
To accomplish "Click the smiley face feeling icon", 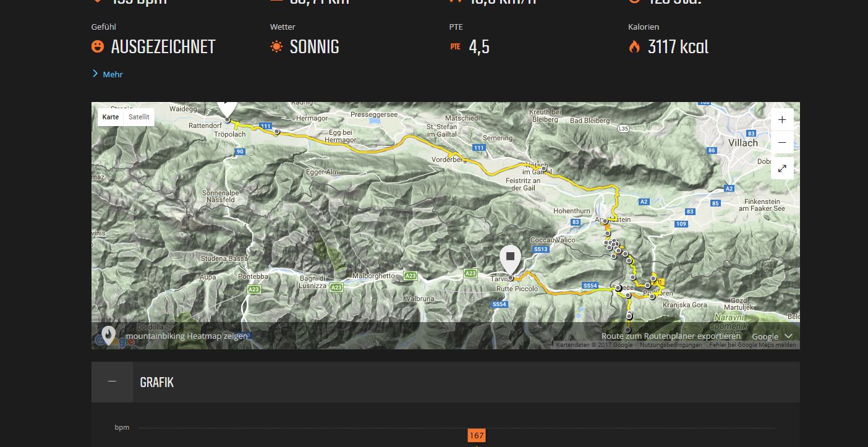I will [98, 46].
